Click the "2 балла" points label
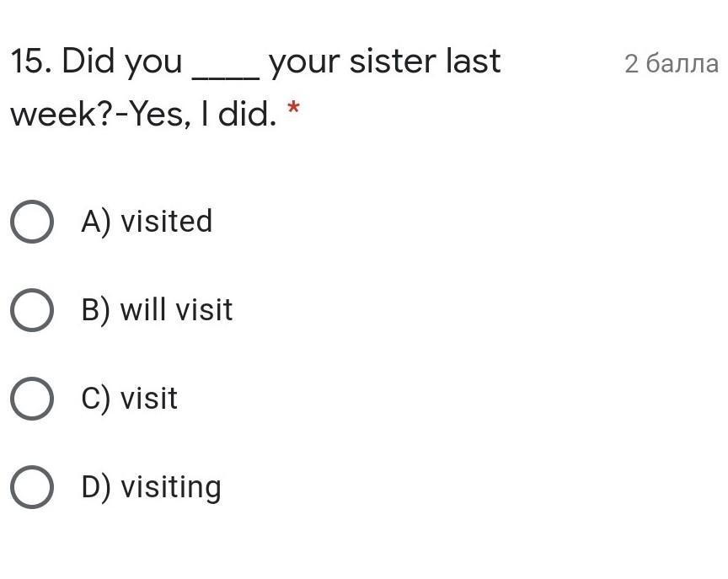The width and height of the screenshot is (728, 579). tap(671, 64)
